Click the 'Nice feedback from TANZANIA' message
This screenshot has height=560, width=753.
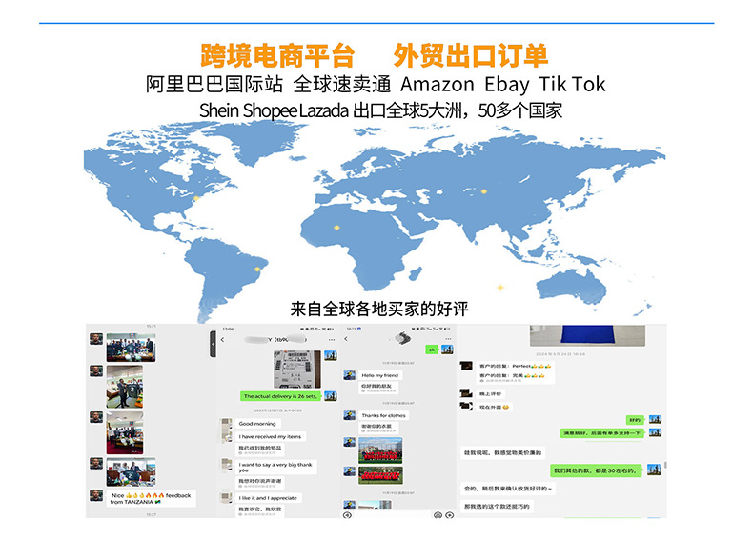point(151,499)
